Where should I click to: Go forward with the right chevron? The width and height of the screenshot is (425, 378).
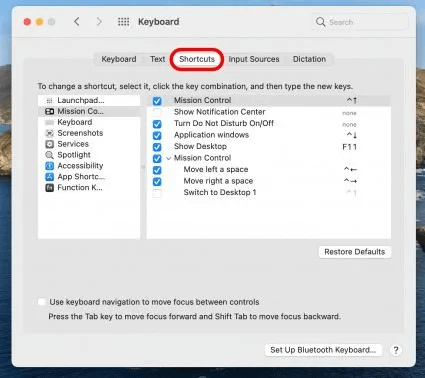(x=99, y=22)
